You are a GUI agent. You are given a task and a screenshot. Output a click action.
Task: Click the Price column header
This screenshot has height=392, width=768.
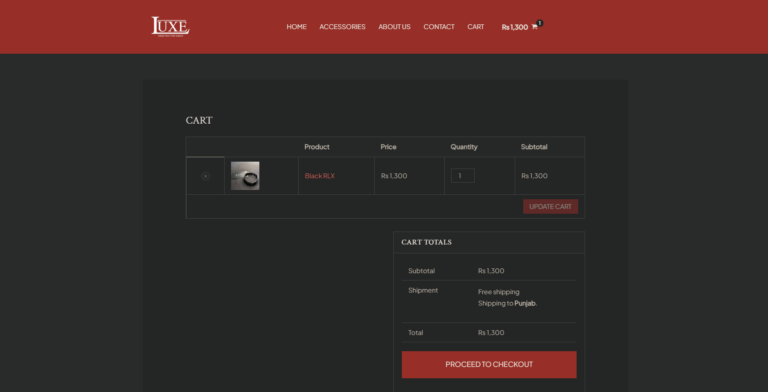click(x=388, y=147)
